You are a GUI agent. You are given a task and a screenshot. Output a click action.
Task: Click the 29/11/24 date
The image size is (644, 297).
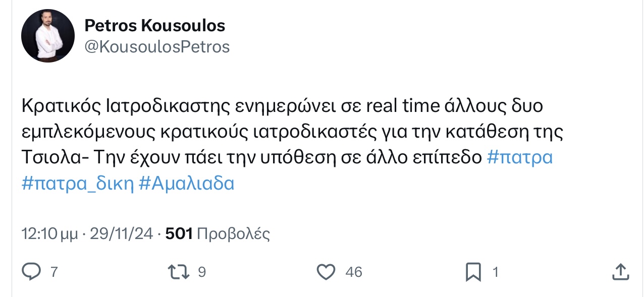coord(121,233)
